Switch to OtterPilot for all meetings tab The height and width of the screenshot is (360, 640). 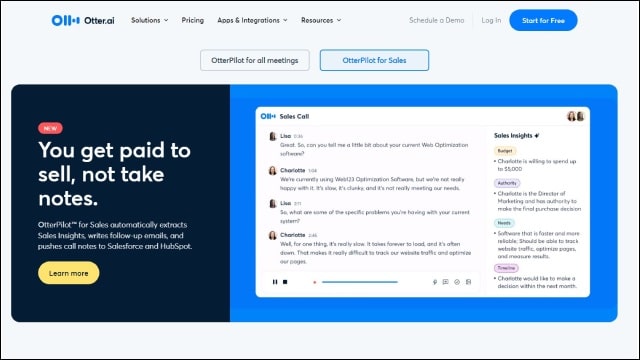click(x=255, y=60)
